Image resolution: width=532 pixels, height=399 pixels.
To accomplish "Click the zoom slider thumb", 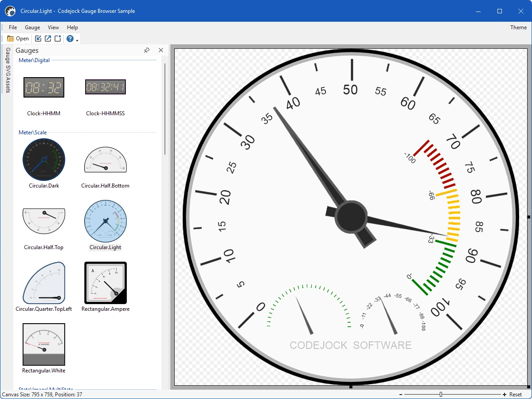I will point(441,395).
